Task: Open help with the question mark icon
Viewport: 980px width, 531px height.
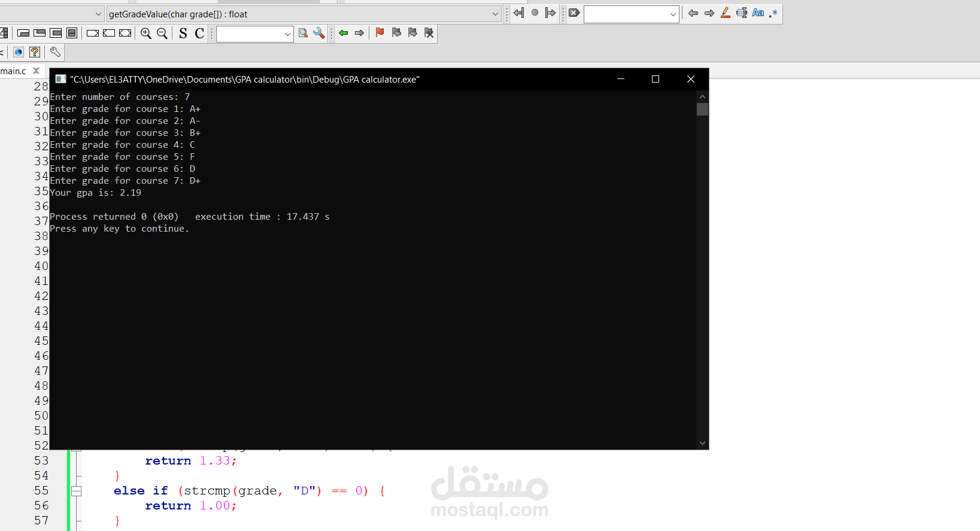Action: (35, 53)
